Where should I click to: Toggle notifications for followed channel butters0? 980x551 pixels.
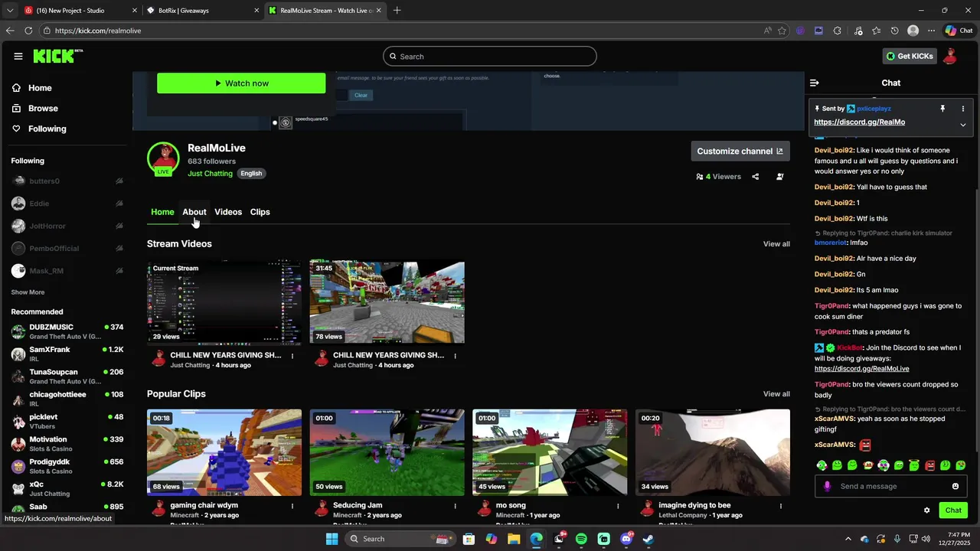click(119, 181)
